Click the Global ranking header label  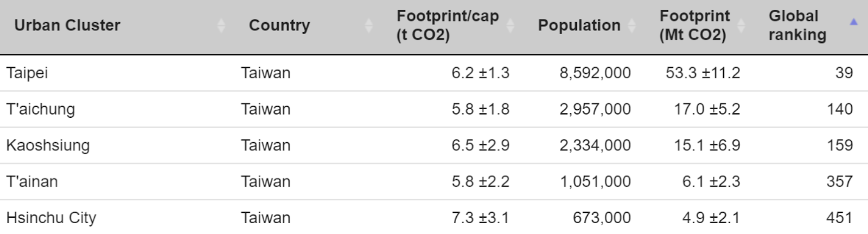tap(797, 26)
